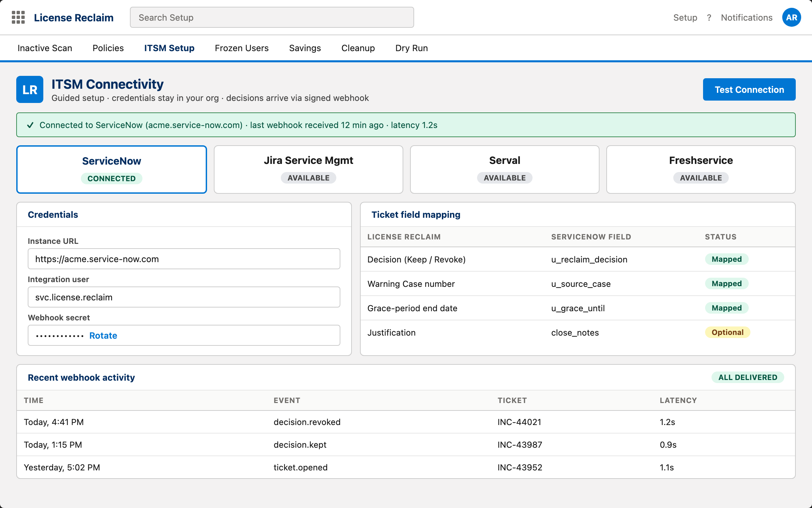Click the Today, 4:41 PM row time

point(54,422)
